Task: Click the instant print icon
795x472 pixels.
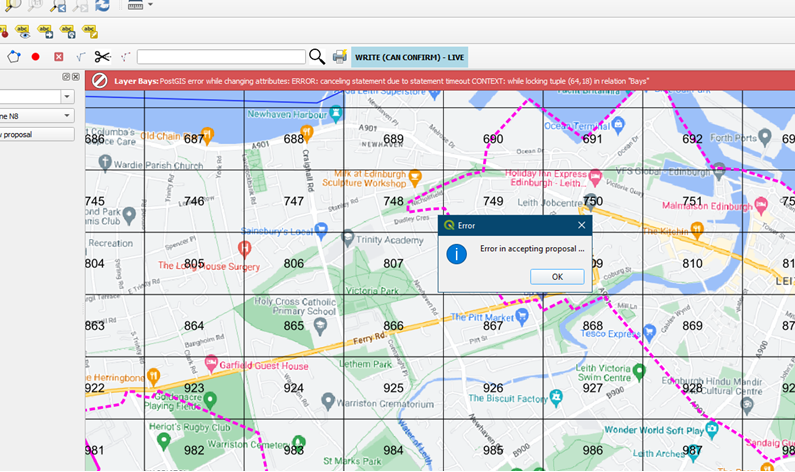Action: 340,57
